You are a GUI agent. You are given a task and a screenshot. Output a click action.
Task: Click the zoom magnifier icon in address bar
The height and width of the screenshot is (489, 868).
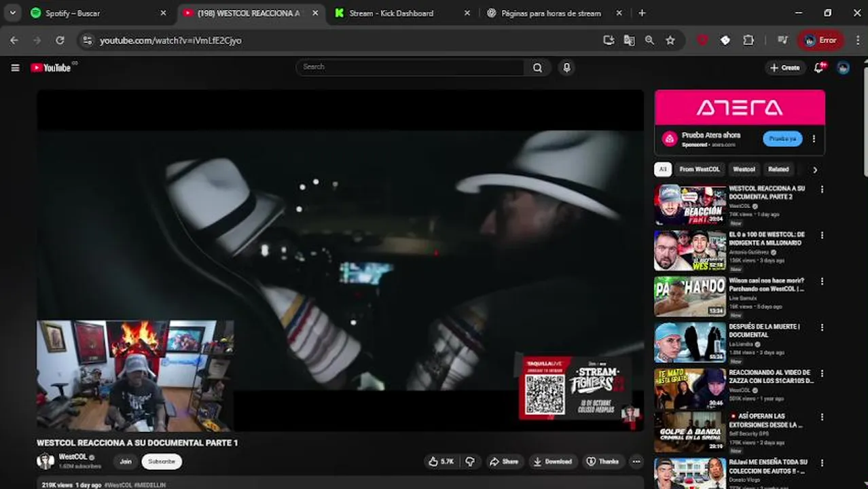pyautogui.click(x=649, y=40)
